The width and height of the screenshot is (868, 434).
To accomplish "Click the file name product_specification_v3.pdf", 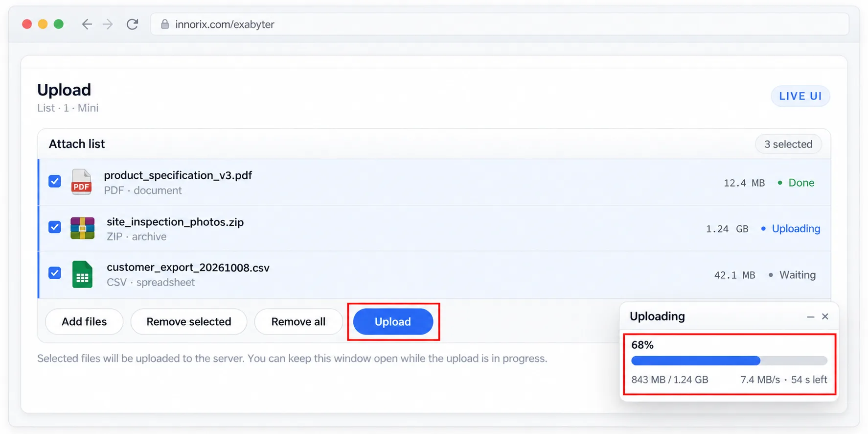I will [x=178, y=175].
